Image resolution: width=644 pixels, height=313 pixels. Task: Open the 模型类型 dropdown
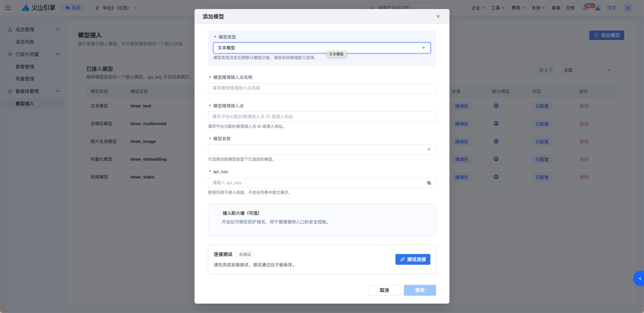[x=322, y=48]
